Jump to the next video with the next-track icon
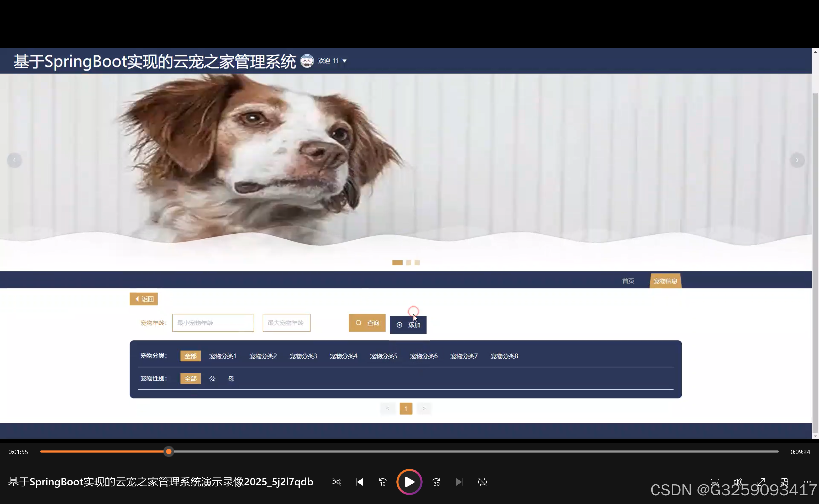The height and width of the screenshot is (504, 819). tap(459, 482)
